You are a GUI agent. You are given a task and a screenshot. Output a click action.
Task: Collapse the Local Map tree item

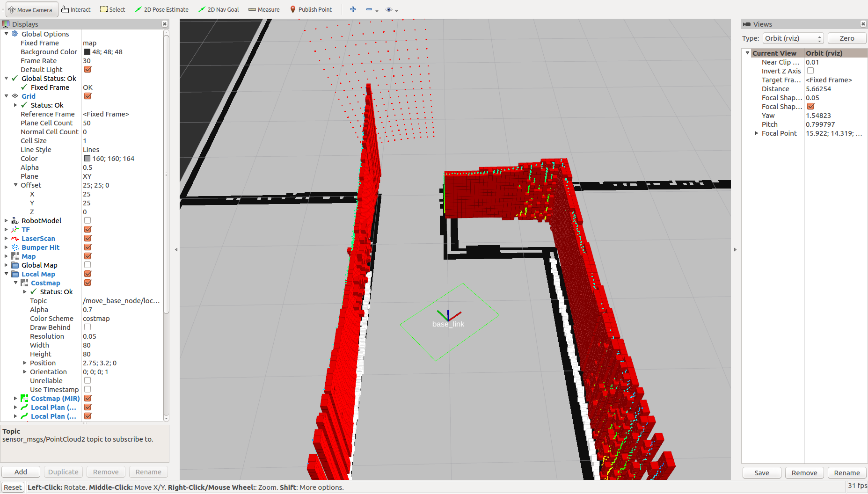point(6,274)
